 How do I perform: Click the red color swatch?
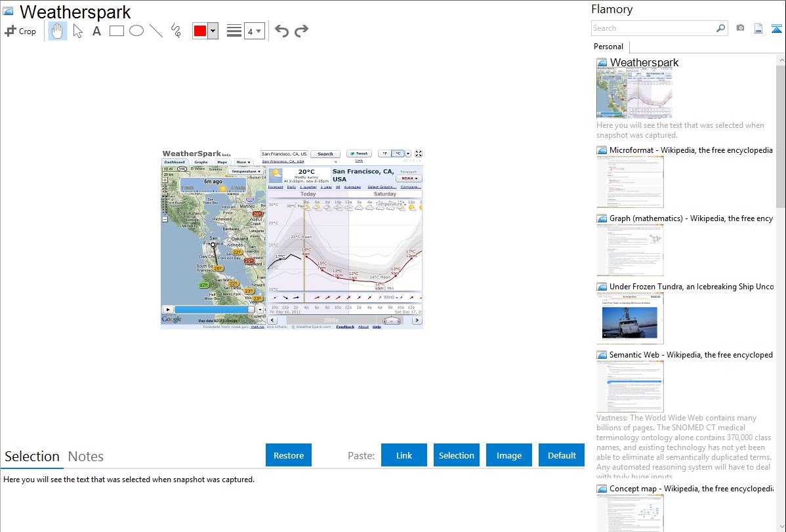pos(200,31)
